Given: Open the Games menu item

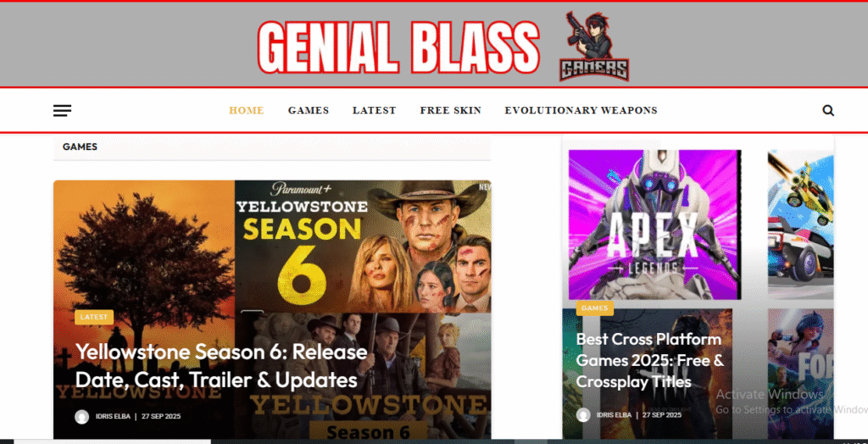Looking at the screenshot, I should [309, 110].
